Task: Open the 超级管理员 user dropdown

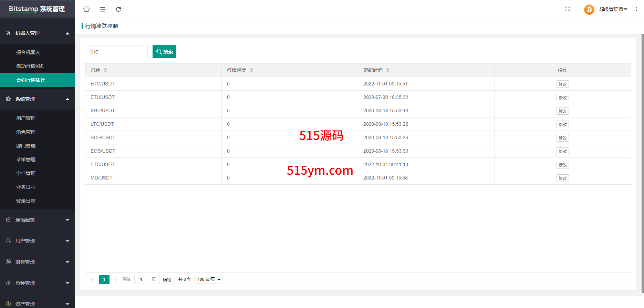Action: point(613,9)
